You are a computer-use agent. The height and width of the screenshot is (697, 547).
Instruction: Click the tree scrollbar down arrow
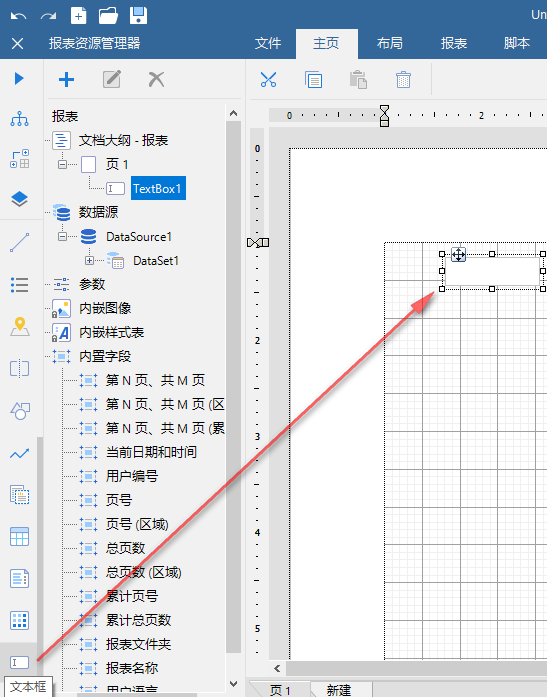click(233, 684)
